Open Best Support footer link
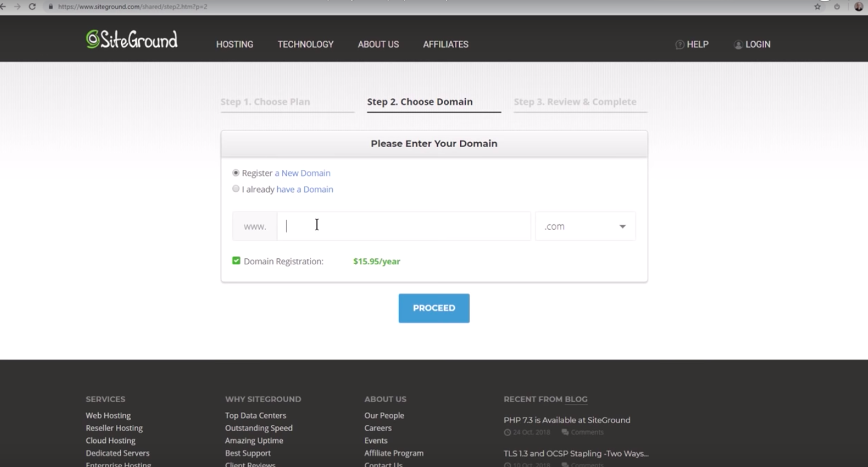 [248, 453]
